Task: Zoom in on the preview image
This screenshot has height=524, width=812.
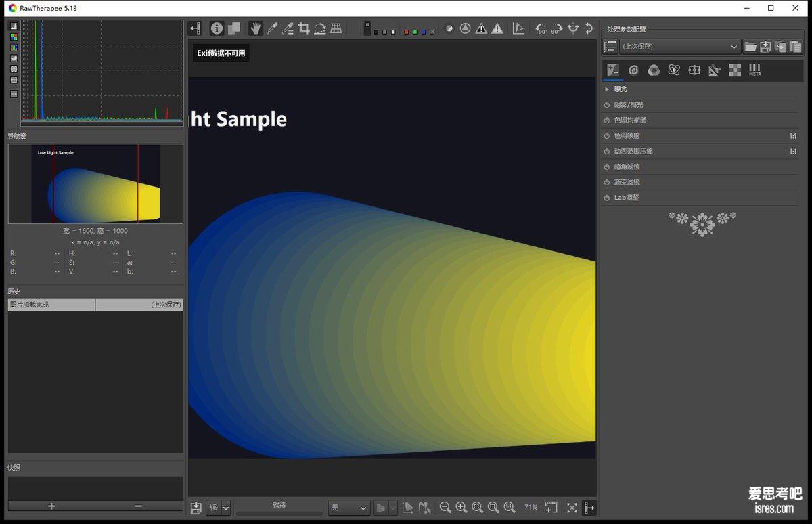Action: pyautogui.click(x=461, y=507)
